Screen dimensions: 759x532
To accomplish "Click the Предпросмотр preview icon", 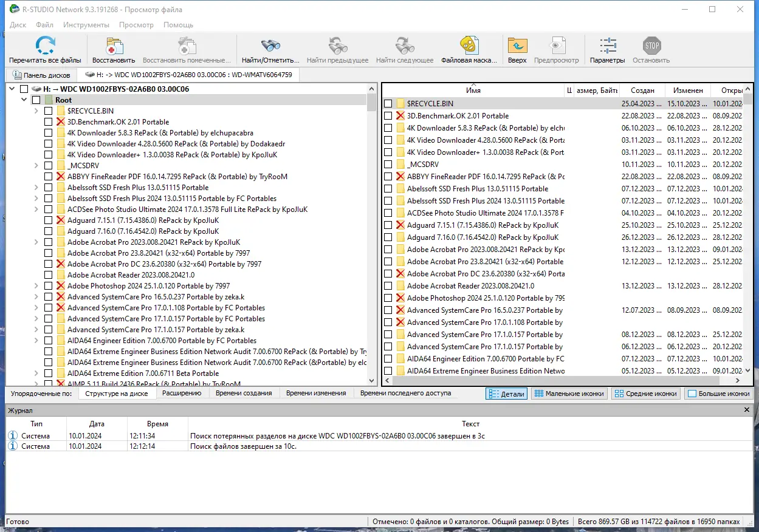I will click(x=556, y=46).
